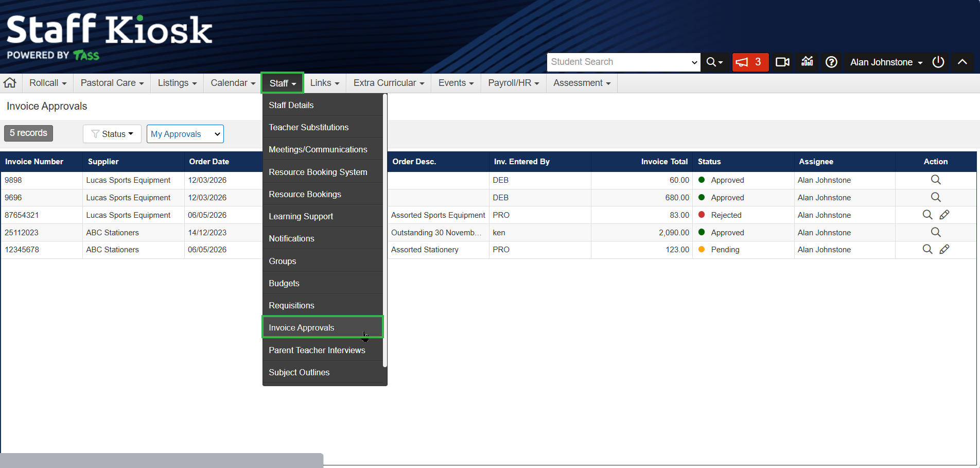View rejected invoice 87654321 with magnifier
The image size is (980, 468).
(x=927, y=215)
